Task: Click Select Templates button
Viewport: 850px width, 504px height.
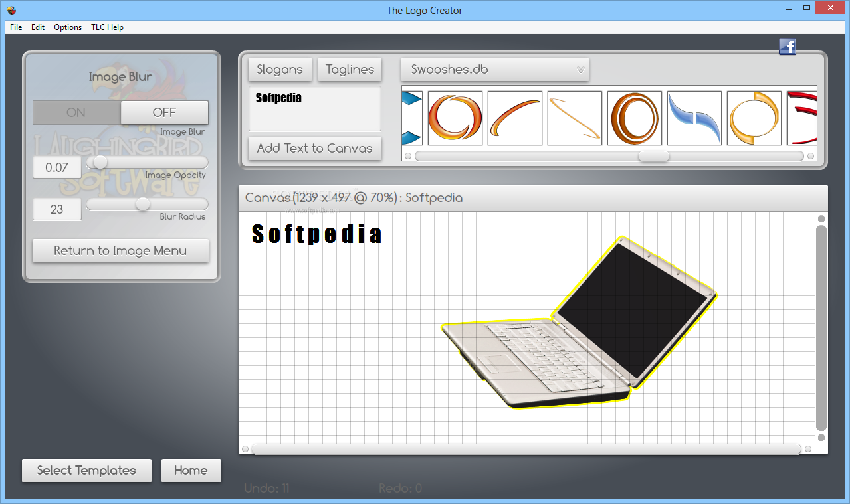Action: [86, 470]
